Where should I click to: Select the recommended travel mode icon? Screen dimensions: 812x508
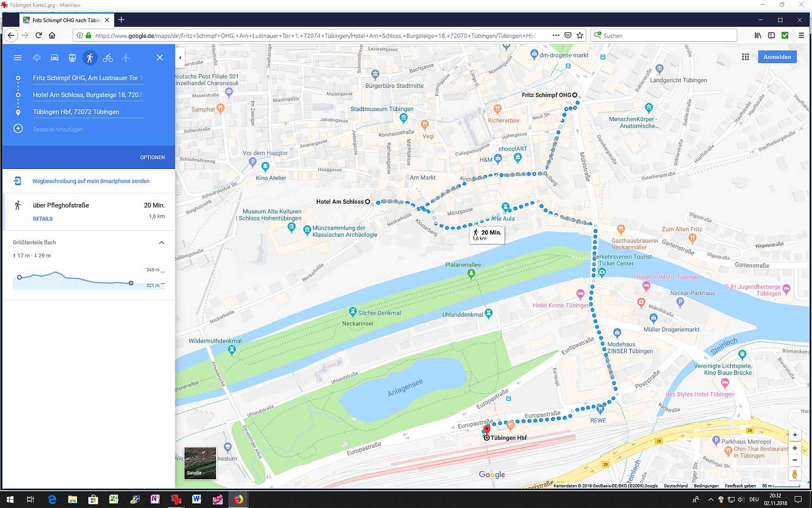37,57
